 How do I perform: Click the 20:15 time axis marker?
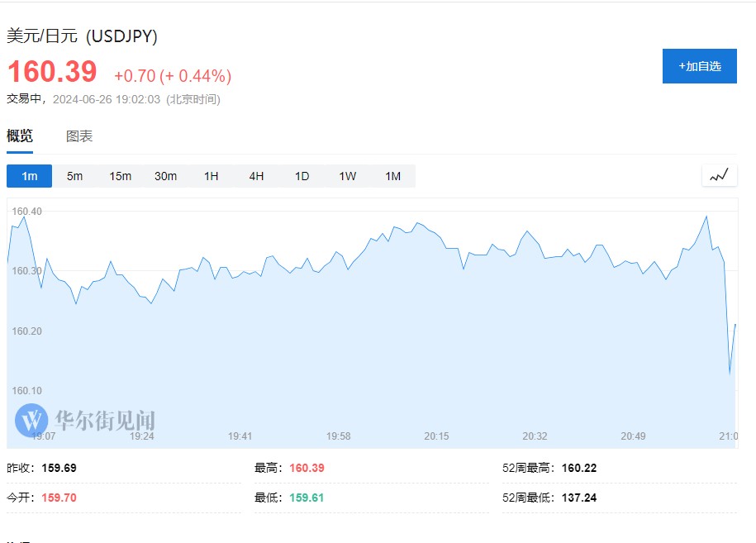436,436
